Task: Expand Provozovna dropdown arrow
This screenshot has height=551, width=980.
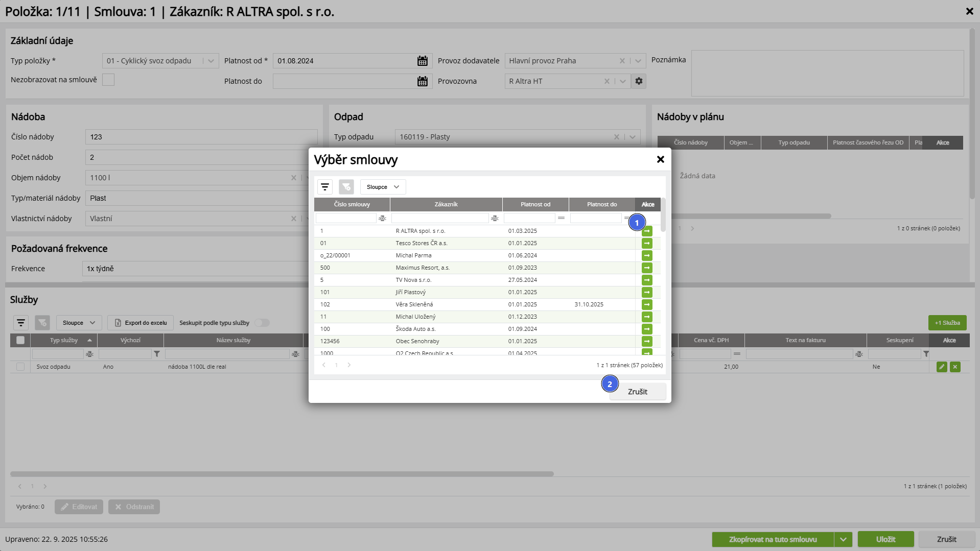Action: click(623, 81)
